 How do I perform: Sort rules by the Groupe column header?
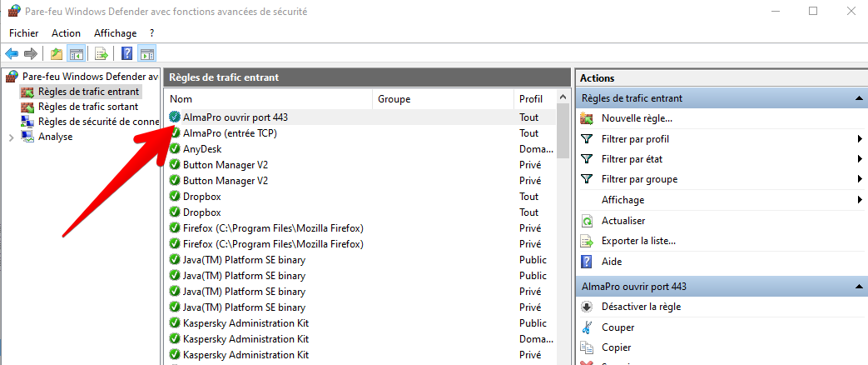[x=444, y=99]
